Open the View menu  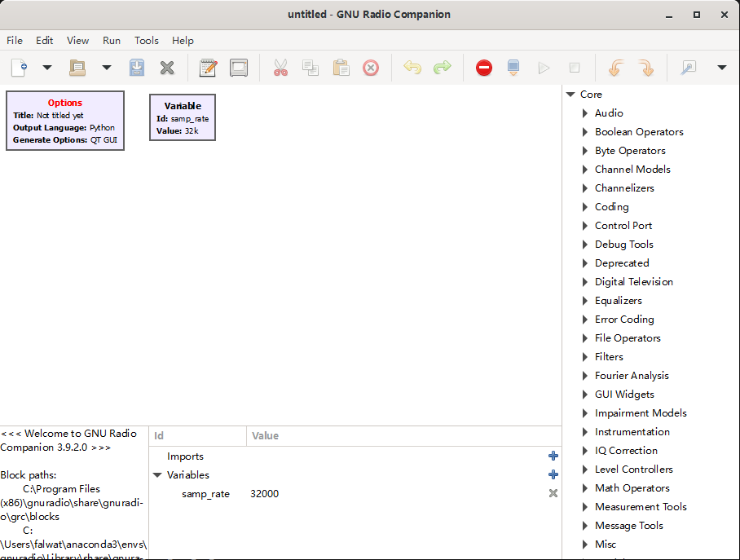click(x=78, y=41)
